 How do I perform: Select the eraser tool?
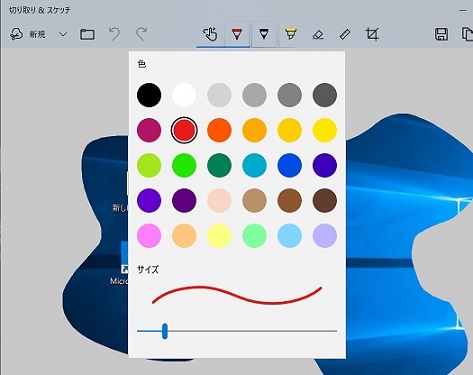[318, 34]
